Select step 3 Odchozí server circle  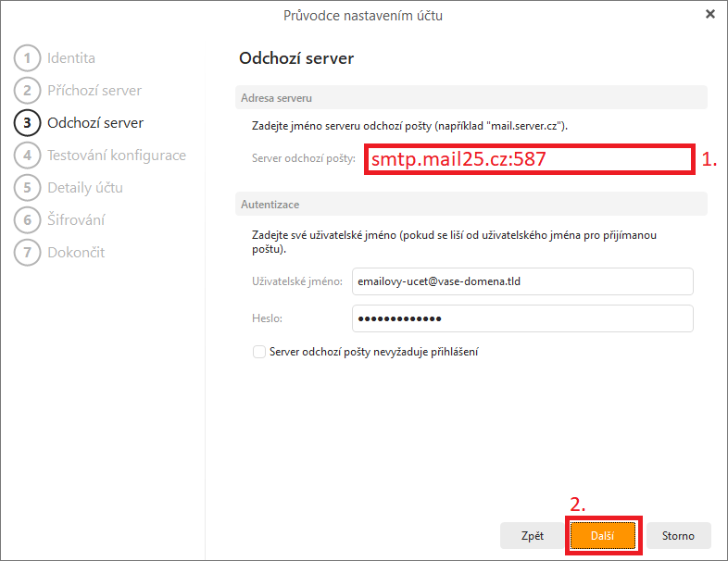(x=28, y=123)
